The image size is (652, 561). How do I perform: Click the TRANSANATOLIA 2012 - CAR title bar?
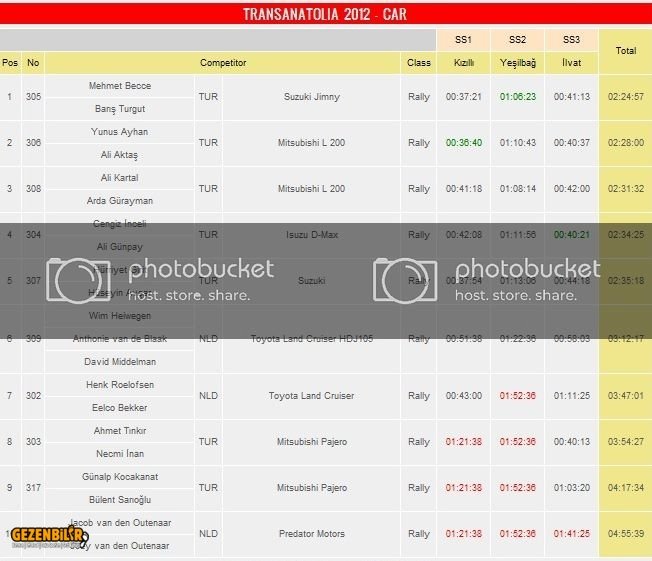tap(325, 14)
